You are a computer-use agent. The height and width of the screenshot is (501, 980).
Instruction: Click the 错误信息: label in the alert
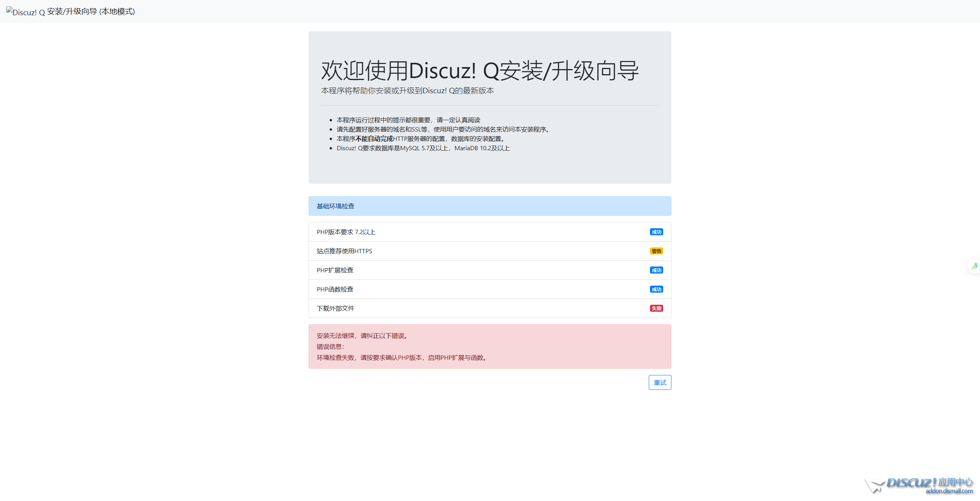pyautogui.click(x=331, y=347)
